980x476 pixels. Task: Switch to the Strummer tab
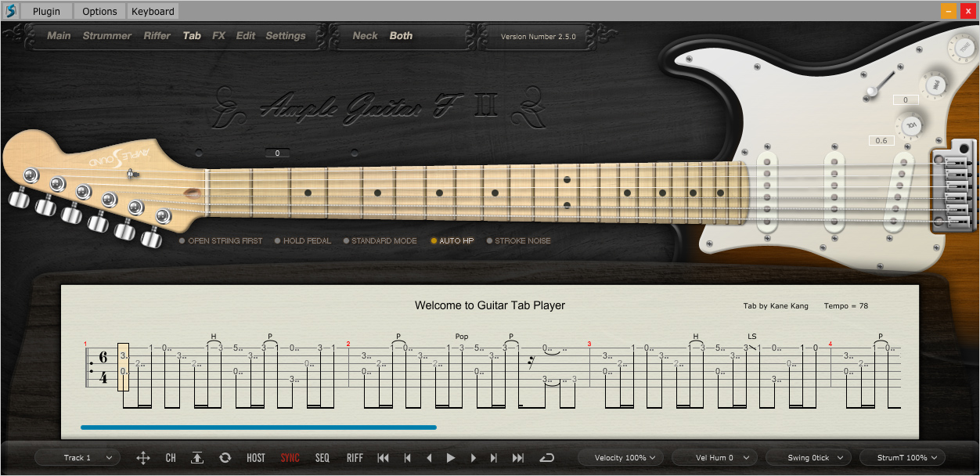107,36
